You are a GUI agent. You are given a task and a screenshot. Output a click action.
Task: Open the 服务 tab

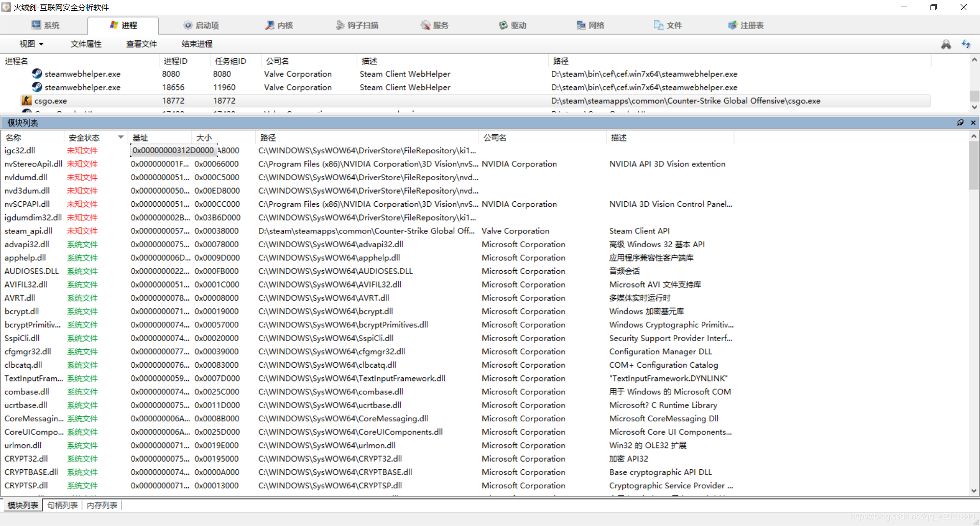[434, 25]
